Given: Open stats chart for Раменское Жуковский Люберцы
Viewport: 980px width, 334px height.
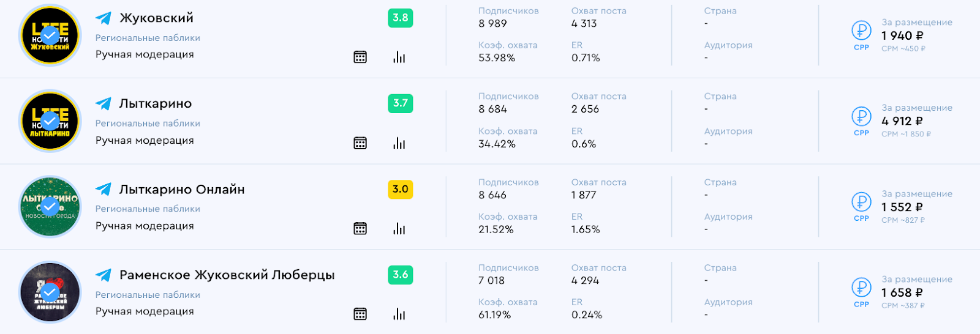Looking at the screenshot, I should (x=399, y=314).
